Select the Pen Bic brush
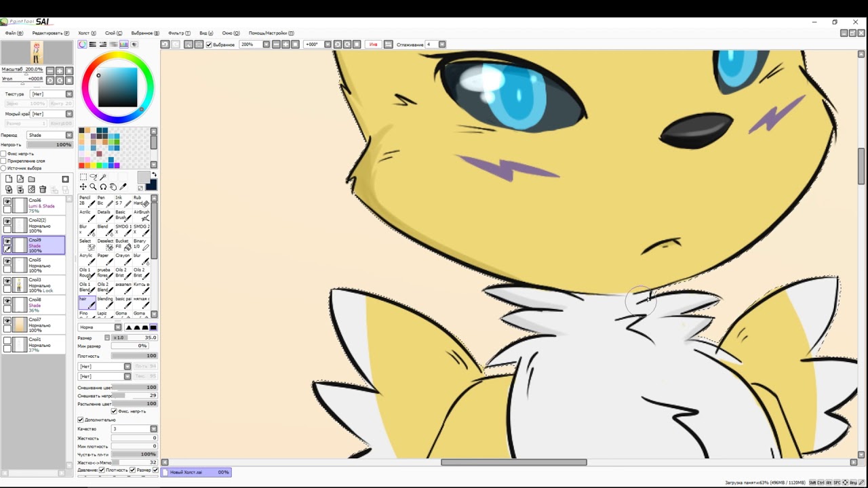 [x=104, y=201]
